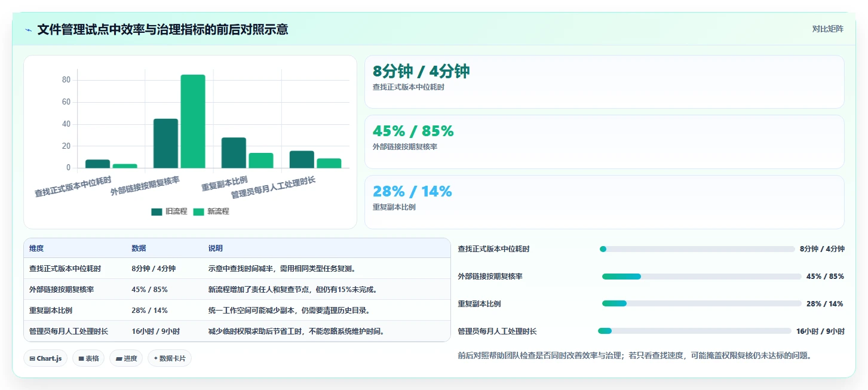Click the 管理员每月人工处理时长 progress bar
Viewport: 868px width, 390px height.
(x=694, y=331)
